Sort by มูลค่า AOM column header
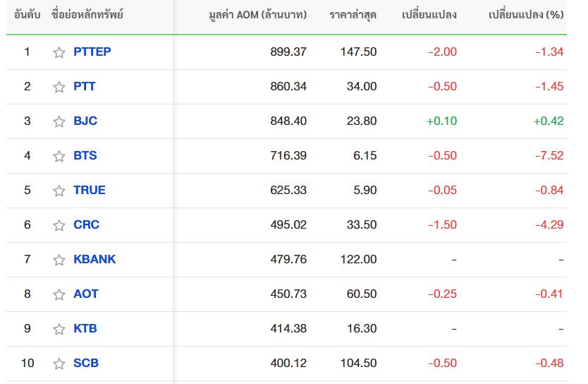The width and height of the screenshot is (588, 384). [x=258, y=15]
